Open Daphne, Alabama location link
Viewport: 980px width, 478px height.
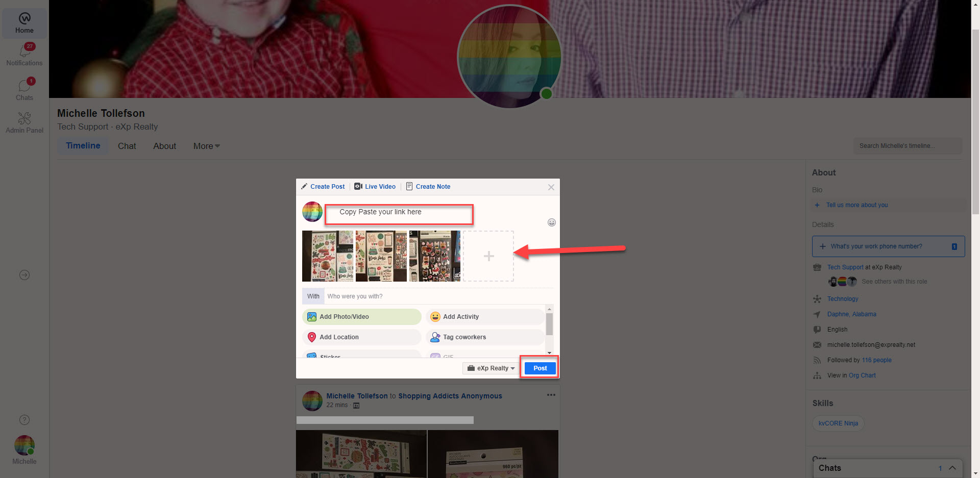coord(852,314)
